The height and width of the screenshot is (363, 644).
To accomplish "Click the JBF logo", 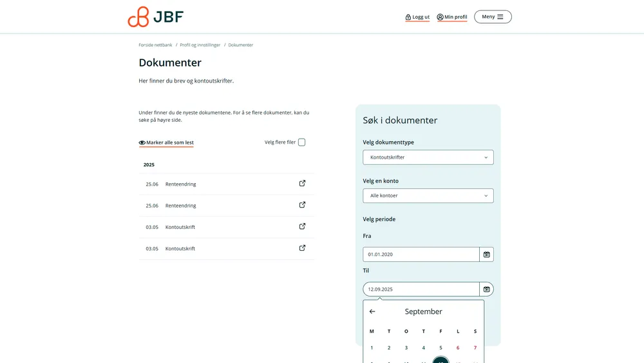I will tap(155, 17).
